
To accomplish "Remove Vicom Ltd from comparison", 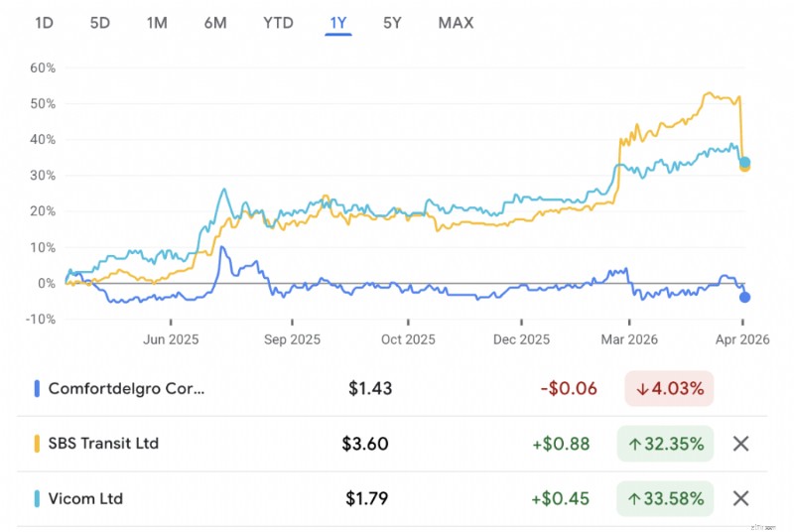I will pos(740,498).
